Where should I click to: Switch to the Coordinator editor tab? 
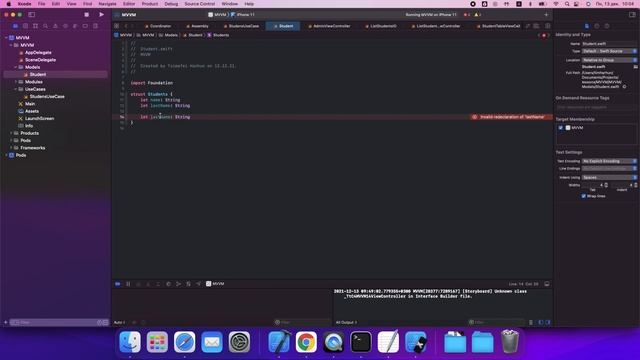(158, 26)
